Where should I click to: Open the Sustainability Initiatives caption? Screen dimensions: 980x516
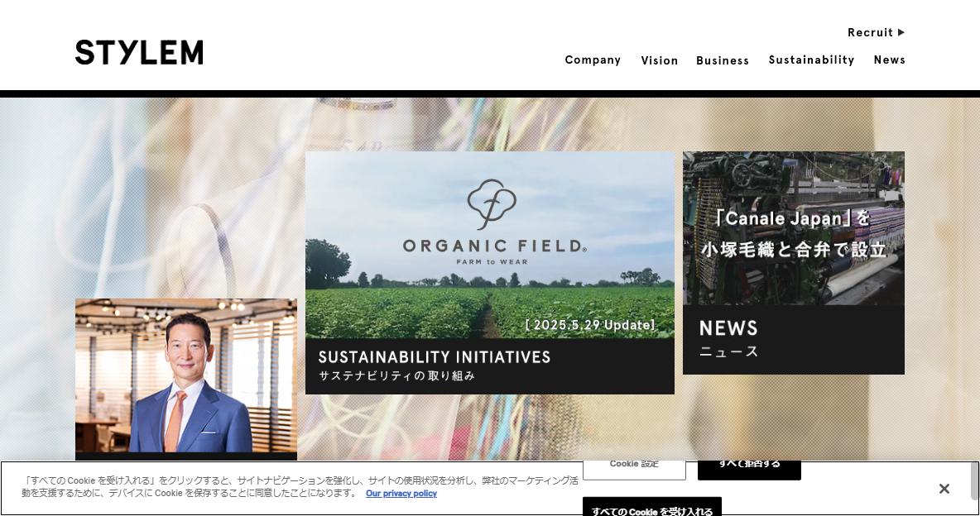(x=490, y=366)
